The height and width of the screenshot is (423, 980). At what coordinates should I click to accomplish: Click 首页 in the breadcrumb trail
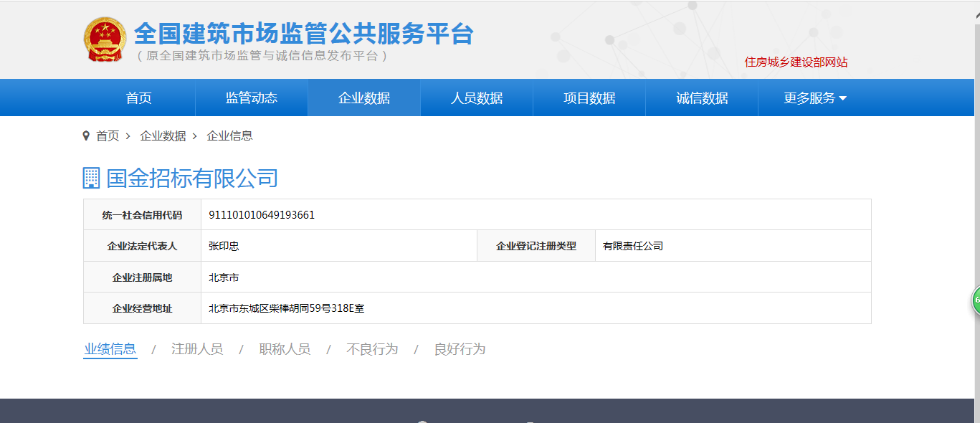click(x=108, y=136)
